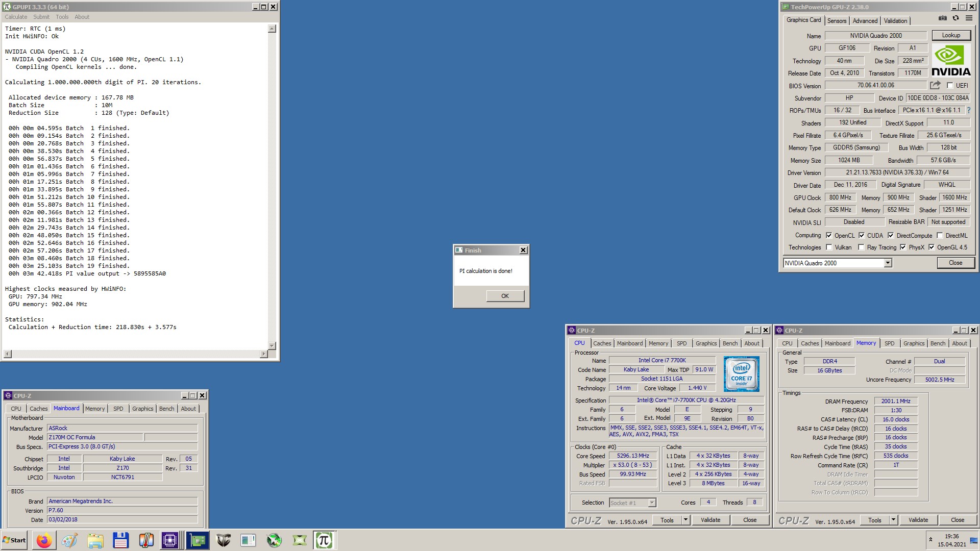Open the Socket #1 selection dropdown in CPU-Z

pos(652,503)
